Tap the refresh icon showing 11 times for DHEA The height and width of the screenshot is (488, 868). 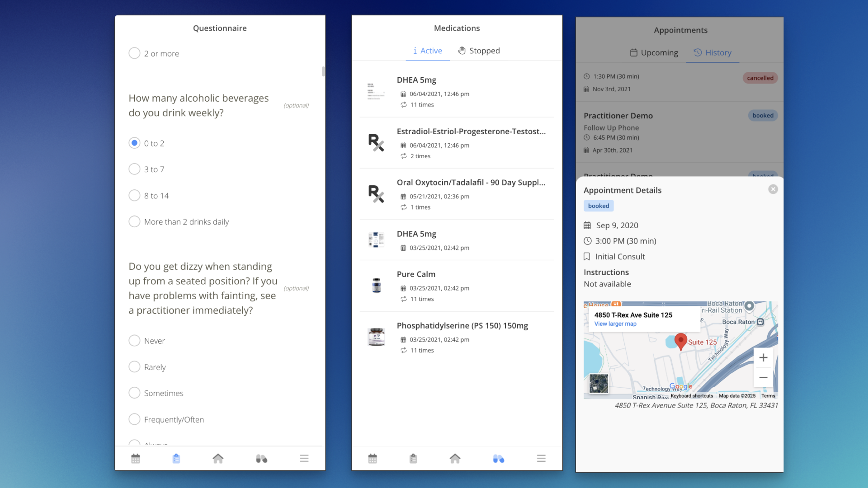tap(404, 104)
